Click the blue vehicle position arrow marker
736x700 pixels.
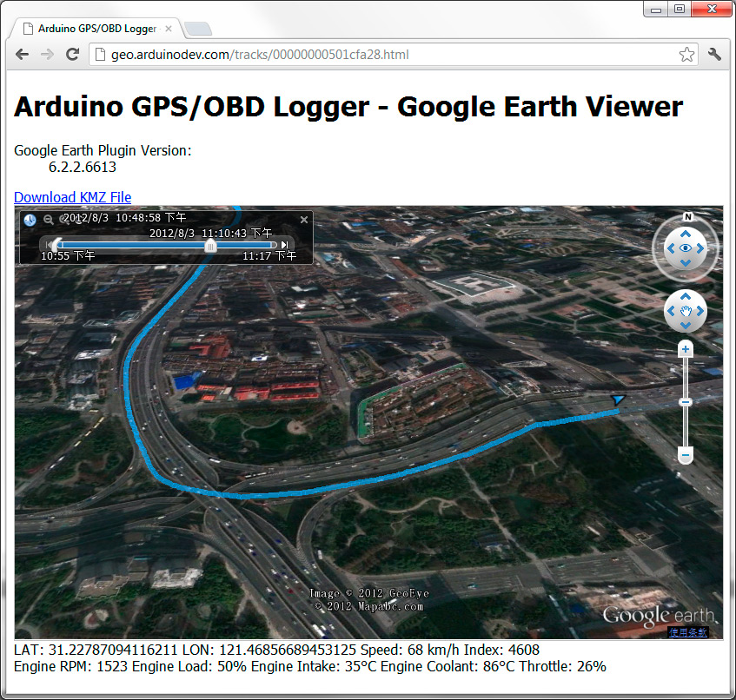point(618,400)
